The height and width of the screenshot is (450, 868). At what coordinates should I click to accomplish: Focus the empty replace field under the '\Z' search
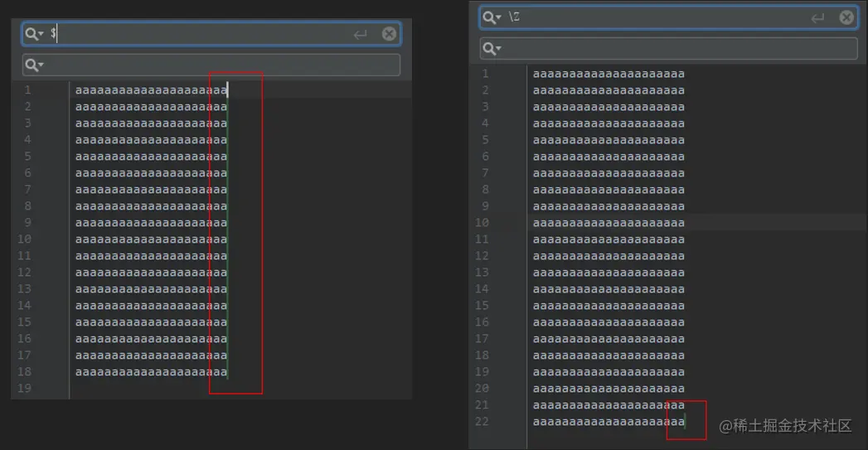click(669, 49)
